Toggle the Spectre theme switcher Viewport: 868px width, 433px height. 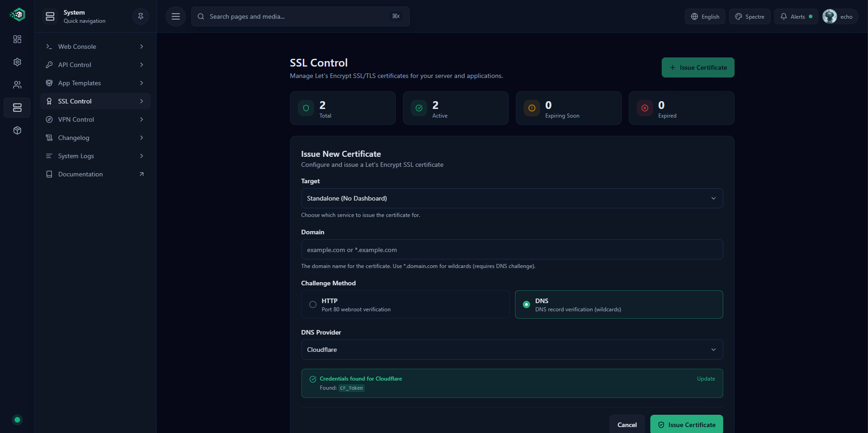pos(749,16)
